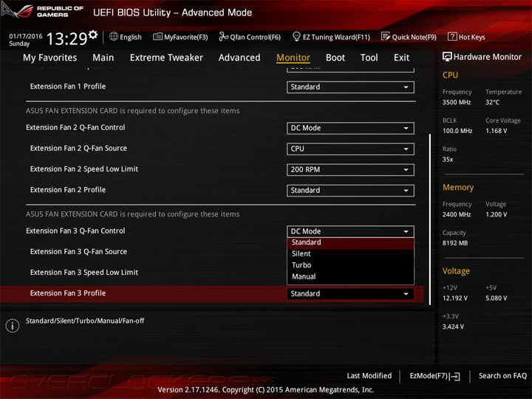Select Extension Fan 2 Q-Fan Control label
Screen dimensions: 532x399
pos(75,128)
